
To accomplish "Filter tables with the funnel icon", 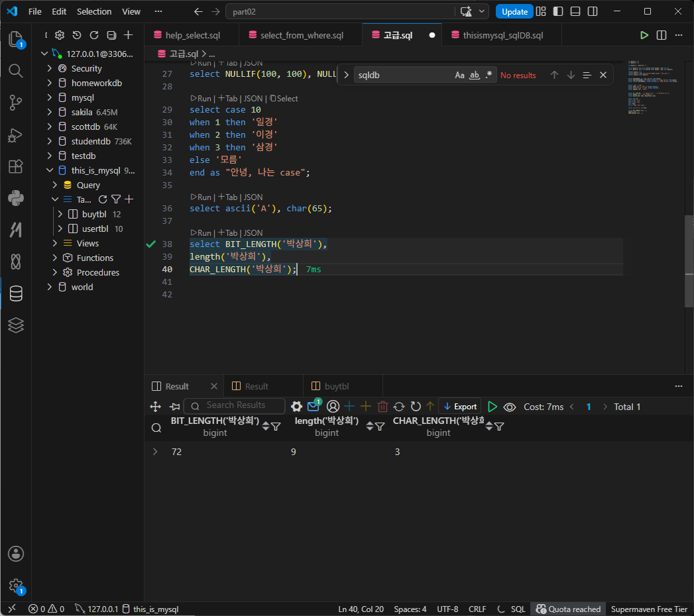I will click(x=116, y=199).
